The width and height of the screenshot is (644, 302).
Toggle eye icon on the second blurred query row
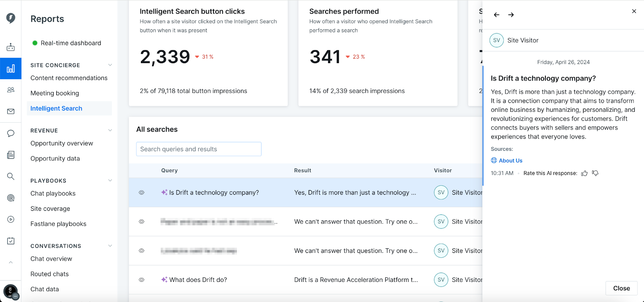(x=142, y=251)
